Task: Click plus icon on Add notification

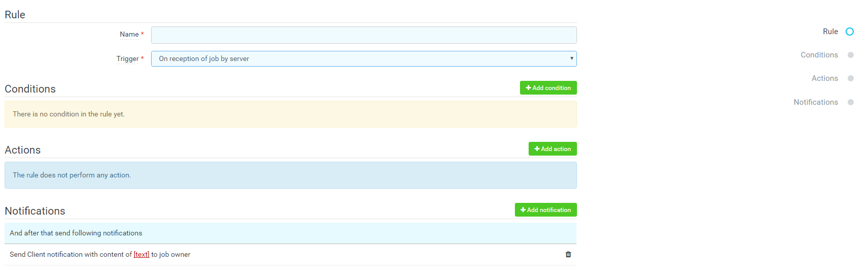Action: [x=523, y=210]
